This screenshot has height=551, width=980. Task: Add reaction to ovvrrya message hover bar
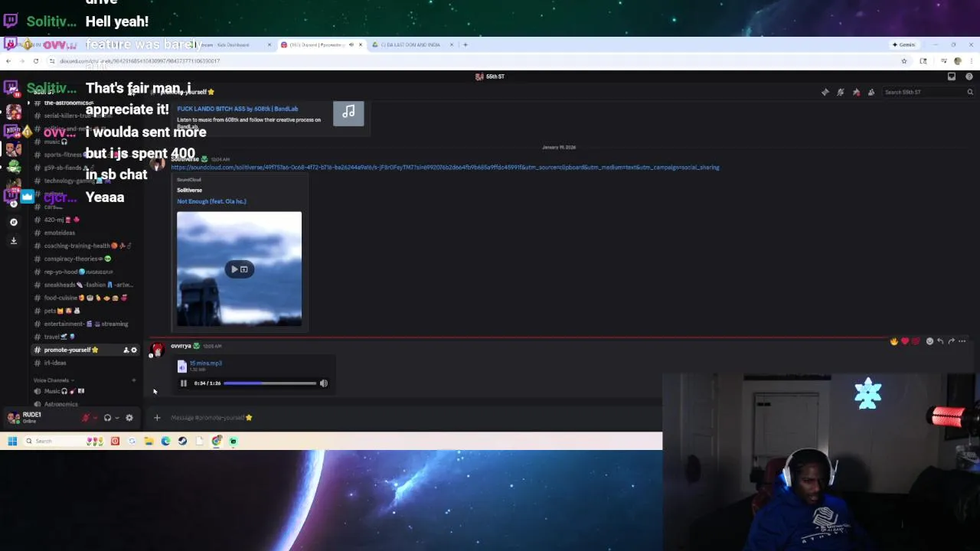tap(929, 341)
